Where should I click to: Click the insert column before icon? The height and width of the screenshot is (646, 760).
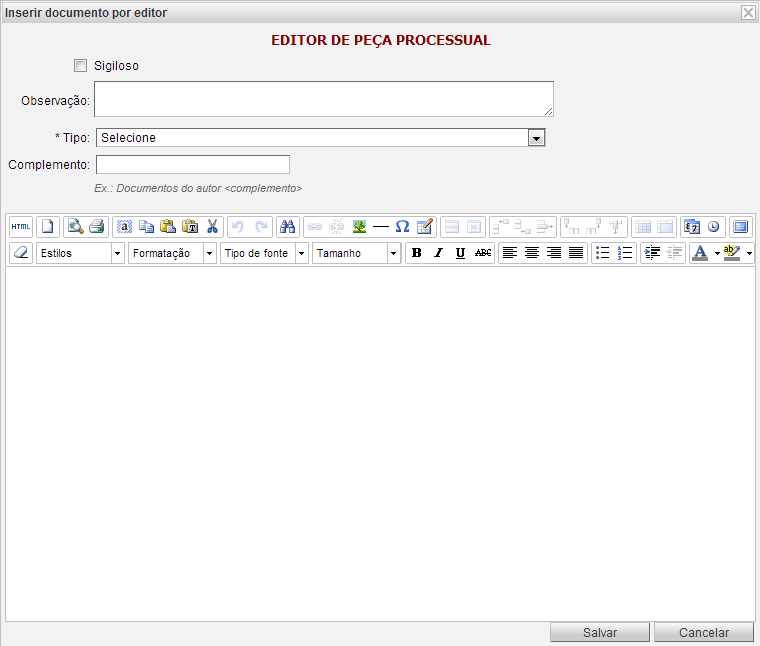572,226
